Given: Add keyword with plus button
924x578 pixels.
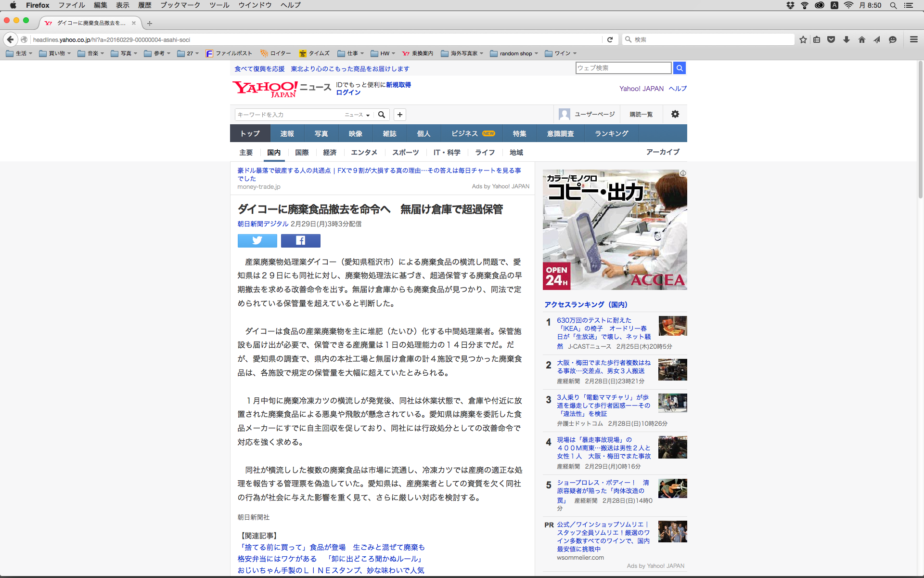Looking at the screenshot, I should tap(399, 115).
